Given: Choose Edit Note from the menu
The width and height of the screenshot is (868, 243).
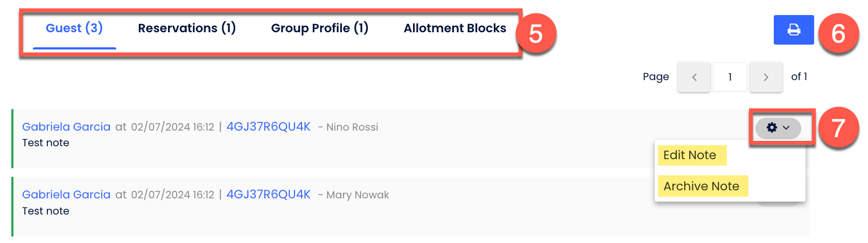Looking at the screenshot, I should coord(690,155).
